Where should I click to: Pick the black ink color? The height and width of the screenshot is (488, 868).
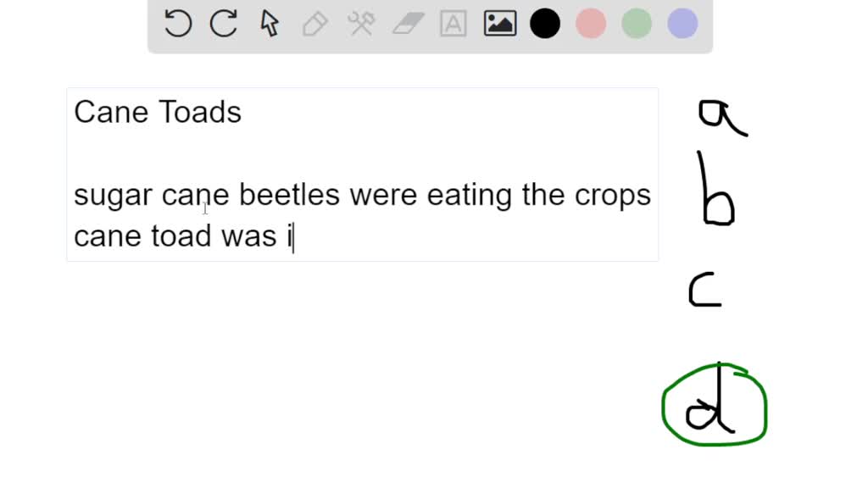coord(545,24)
